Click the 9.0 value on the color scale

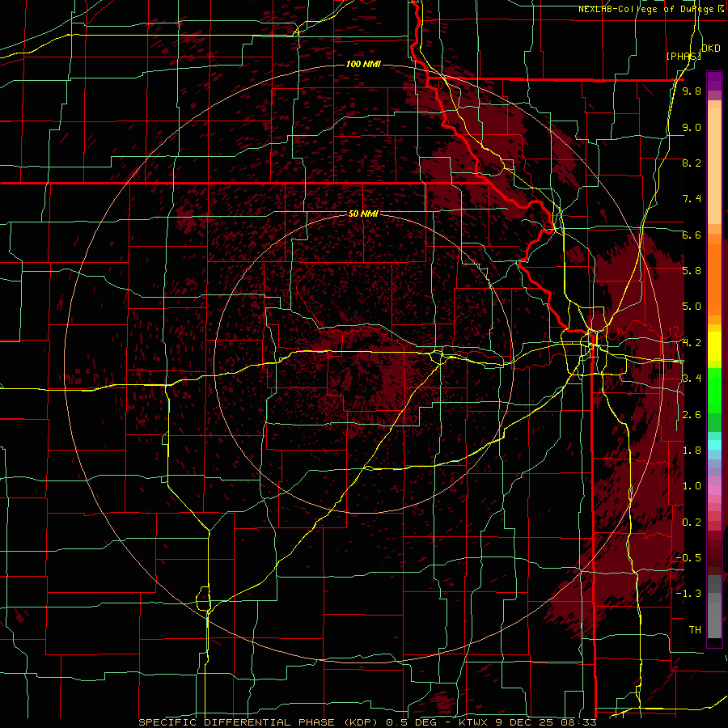[x=692, y=128]
